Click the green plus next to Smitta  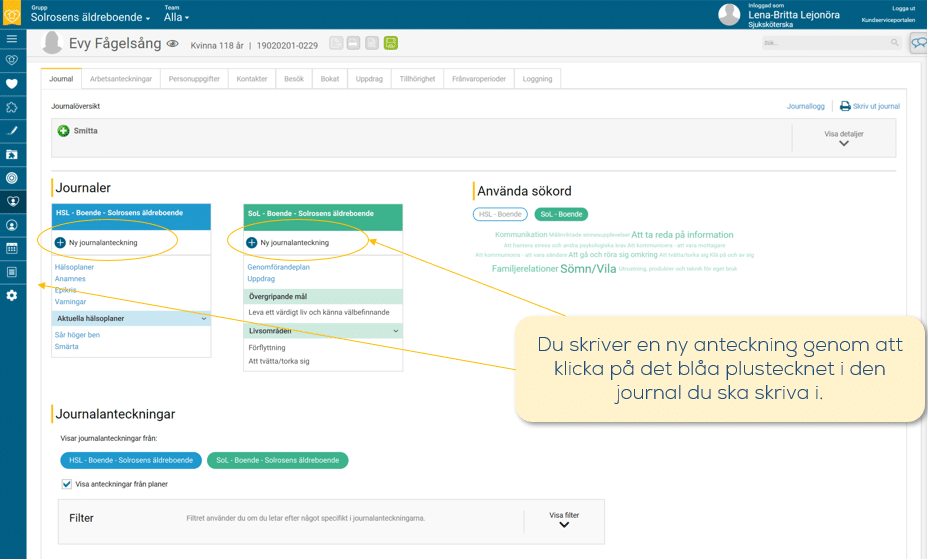coord(63,131)
